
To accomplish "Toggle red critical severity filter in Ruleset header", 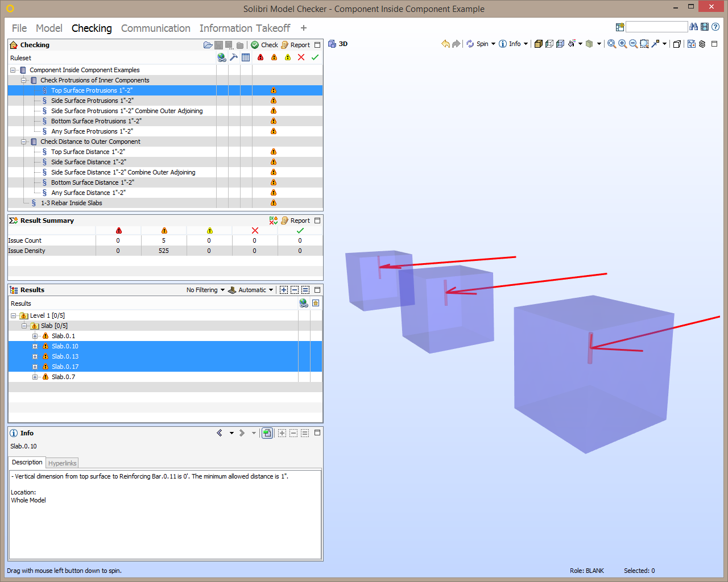I will click(260, 57).
